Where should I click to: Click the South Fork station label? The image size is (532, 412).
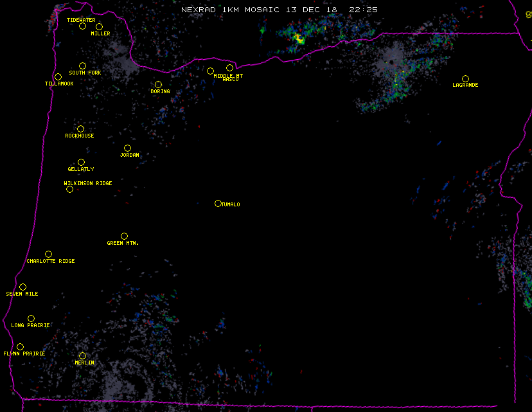pyautogui.click(x=85, y=73)
